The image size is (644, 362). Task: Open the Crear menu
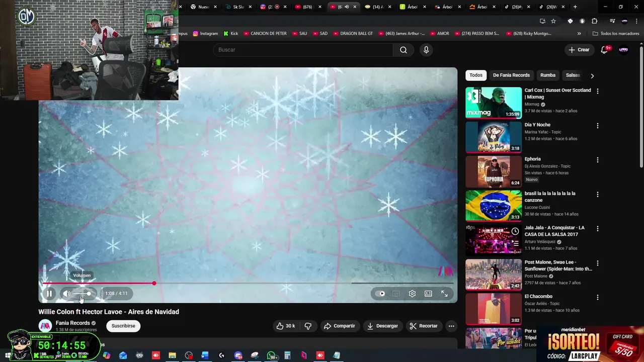tap(579, 50)
